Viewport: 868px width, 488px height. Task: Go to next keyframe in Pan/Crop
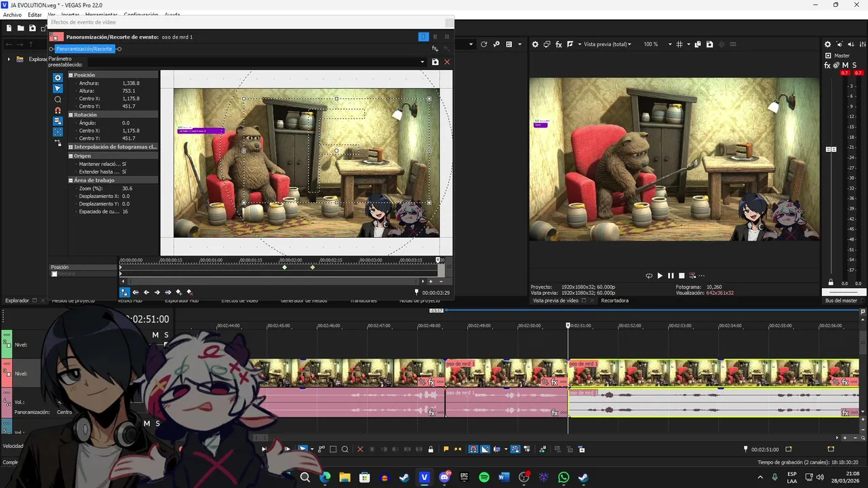coord(157,292)
